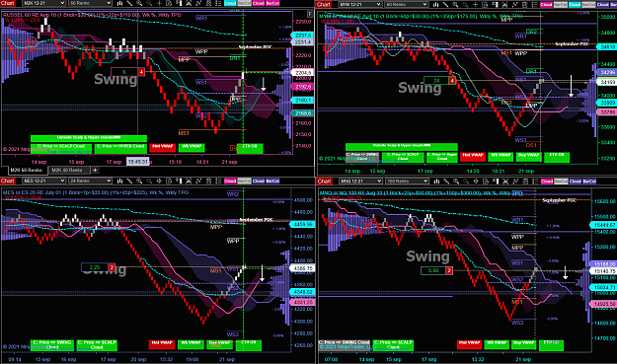The image size is (617, 364).
Task: Add new chart tab with plus button
Action: click(95, 171)
